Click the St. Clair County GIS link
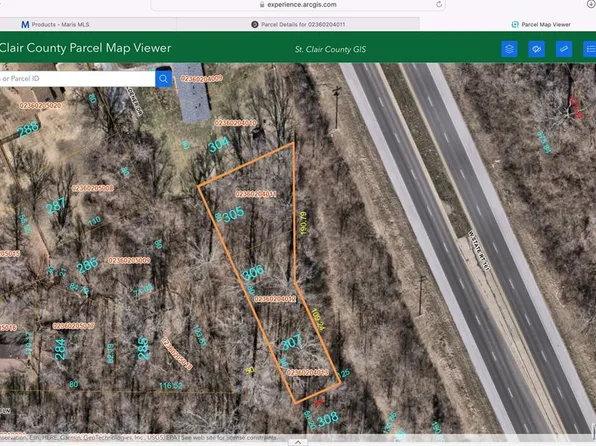596x446 pixels. (330, 49)
